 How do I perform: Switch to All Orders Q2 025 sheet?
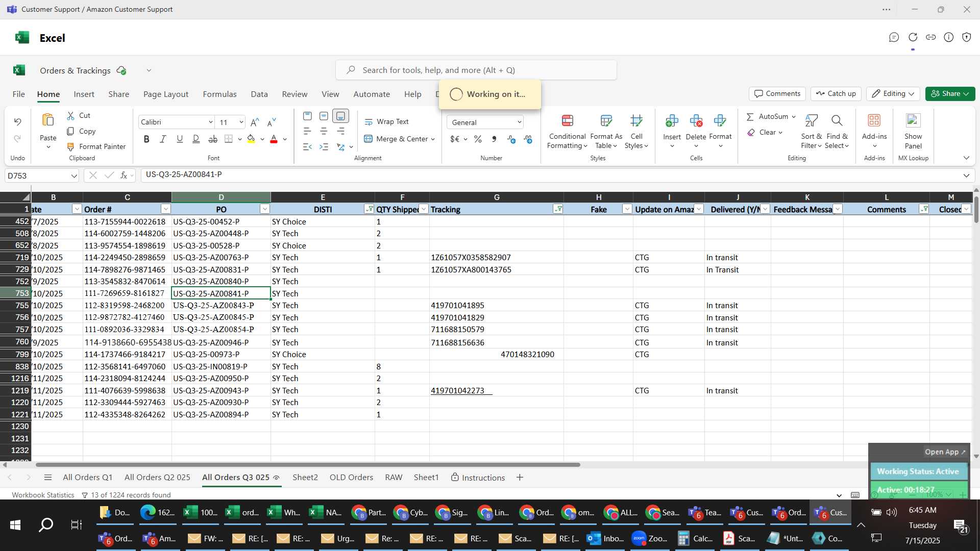(157, 478)
